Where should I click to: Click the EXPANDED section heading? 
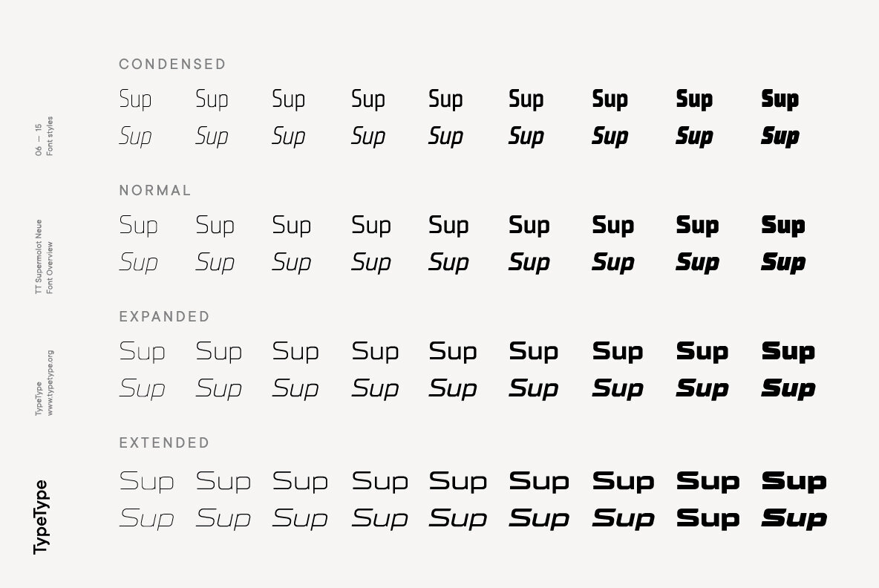tap(164, 316)
